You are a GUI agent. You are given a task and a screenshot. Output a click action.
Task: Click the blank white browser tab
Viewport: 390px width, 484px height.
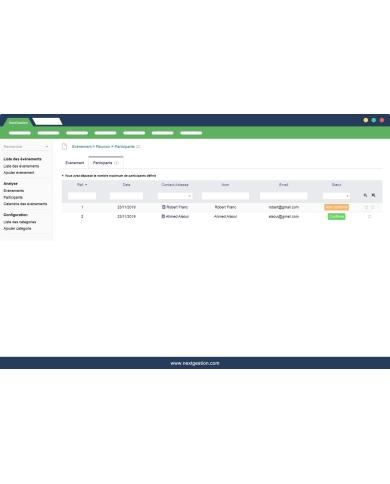click(47, 121)
